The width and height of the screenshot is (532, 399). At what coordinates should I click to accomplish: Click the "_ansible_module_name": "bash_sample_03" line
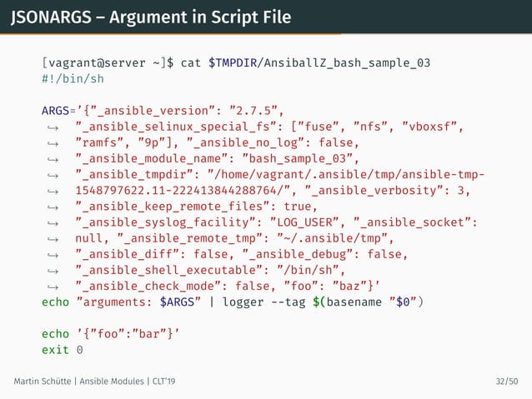[x=217, y=158]
